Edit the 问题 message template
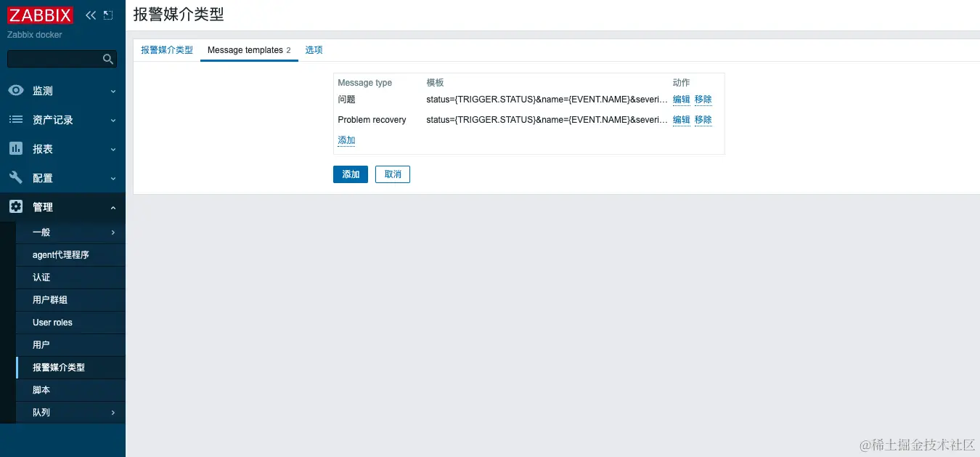980x457 pixels. [682, 100]
